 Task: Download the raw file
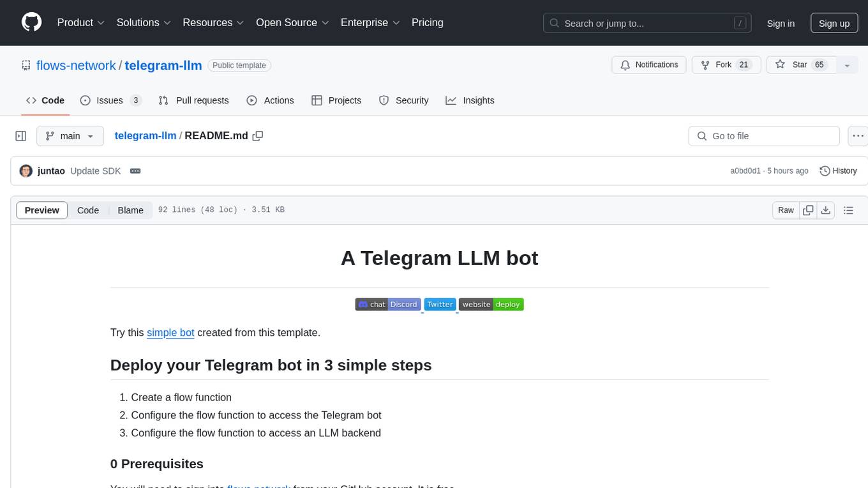826,210
